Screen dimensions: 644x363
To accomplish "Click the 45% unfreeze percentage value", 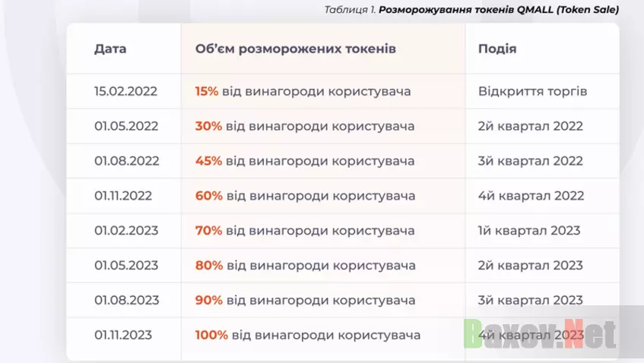I will (208, 161).
